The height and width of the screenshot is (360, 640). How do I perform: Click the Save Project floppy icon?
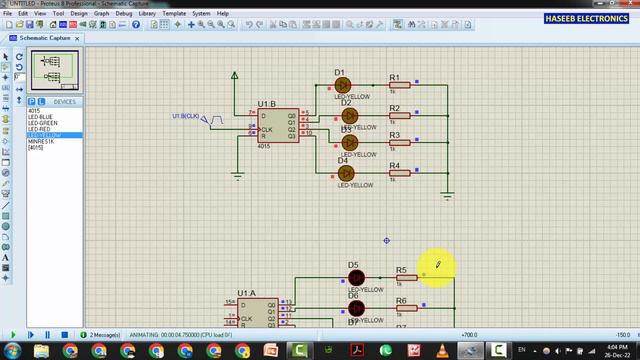[x=29, y=25]
